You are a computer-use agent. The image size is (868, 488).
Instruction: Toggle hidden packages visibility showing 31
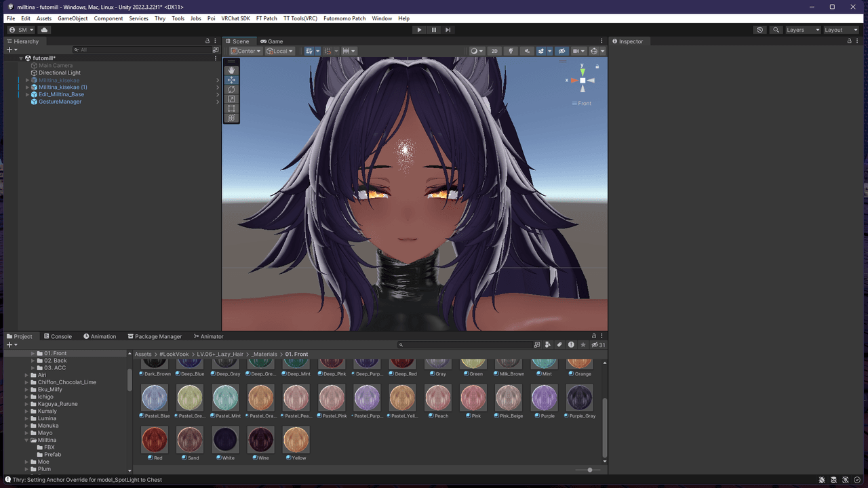point(598,345)
